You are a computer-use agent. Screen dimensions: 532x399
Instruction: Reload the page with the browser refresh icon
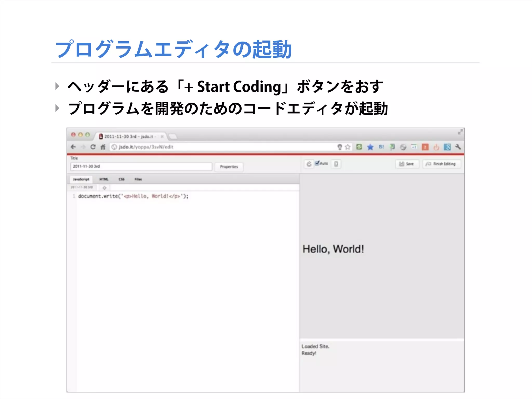click(x=93, y=147)
